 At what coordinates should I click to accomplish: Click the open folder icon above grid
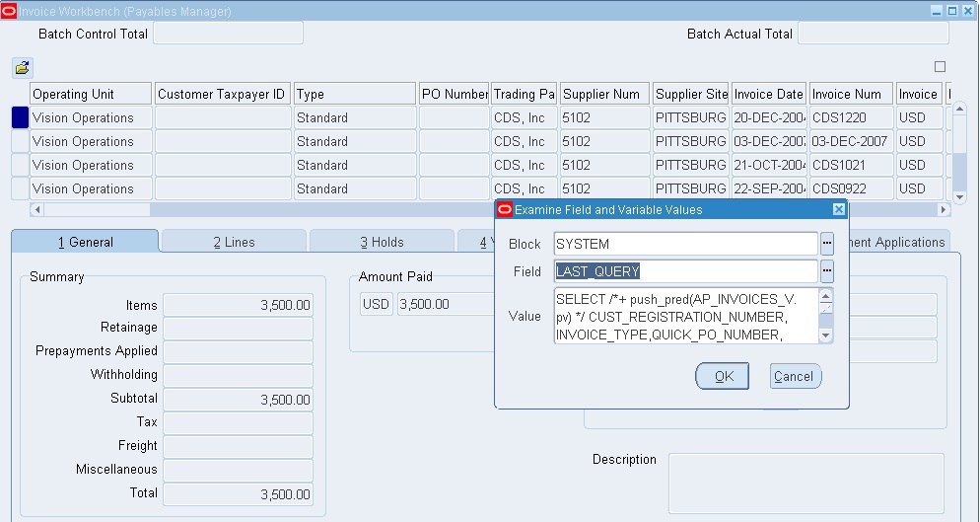pyautogui.click(x=23, y=68)
